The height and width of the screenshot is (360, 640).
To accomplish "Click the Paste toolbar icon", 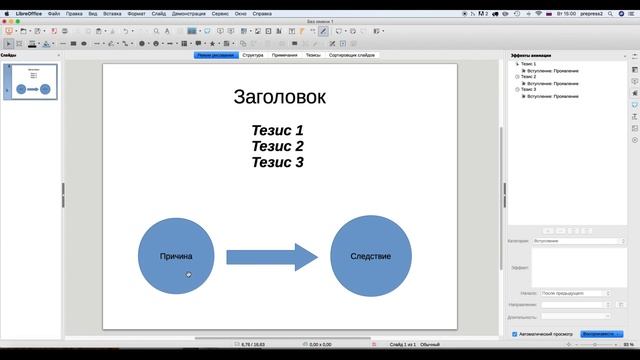I will pos(98,31).
